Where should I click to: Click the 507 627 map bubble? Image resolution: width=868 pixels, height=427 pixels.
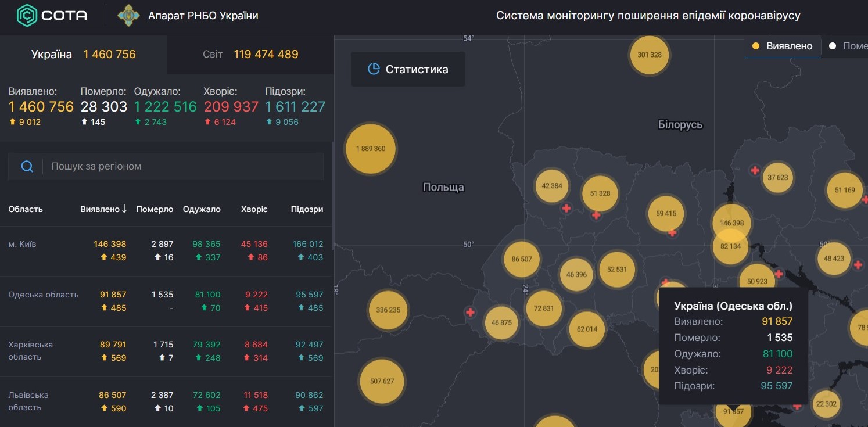click(382, 382)
